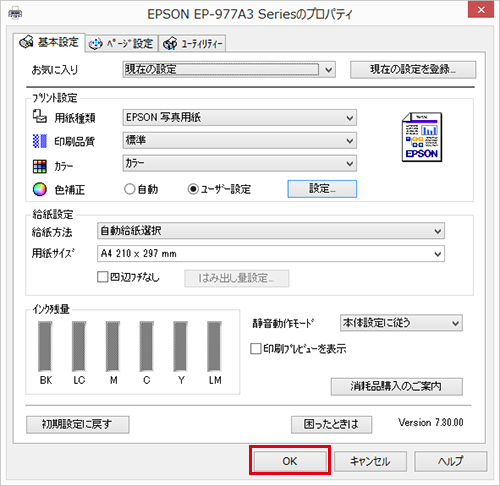Open the 給紙方法 paper source dropdown
Image resolution: width=500 pixels, height=486 pixels.
tap(271, 231)
